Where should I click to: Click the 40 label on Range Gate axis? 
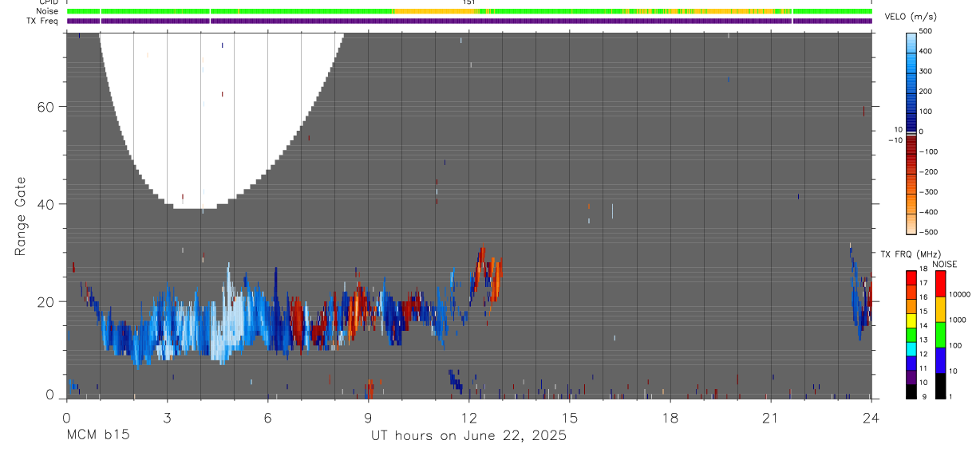point(45,204)
